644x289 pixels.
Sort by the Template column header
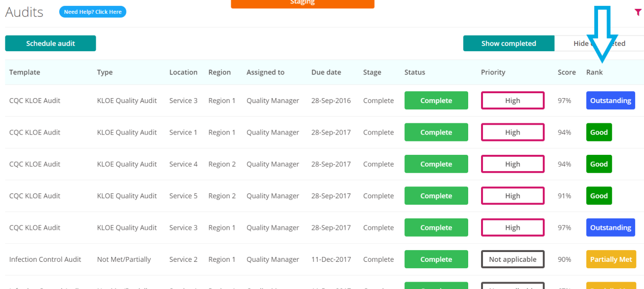(x=25, y=72)
